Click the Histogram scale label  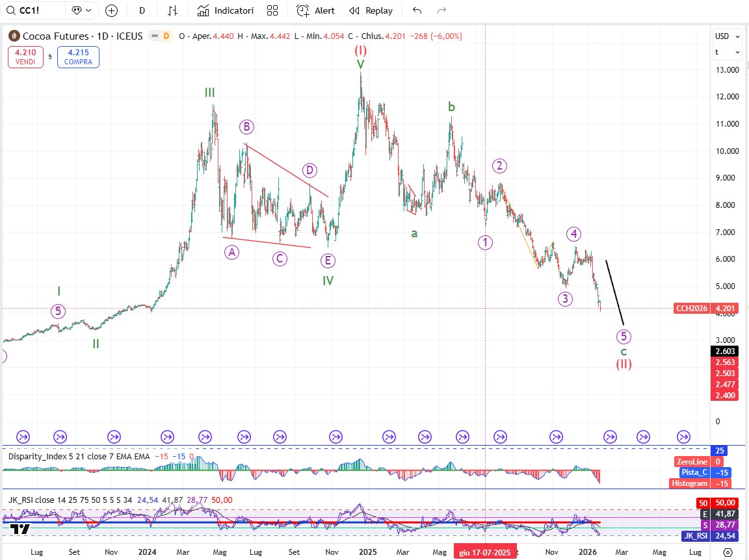click(689, 483)
